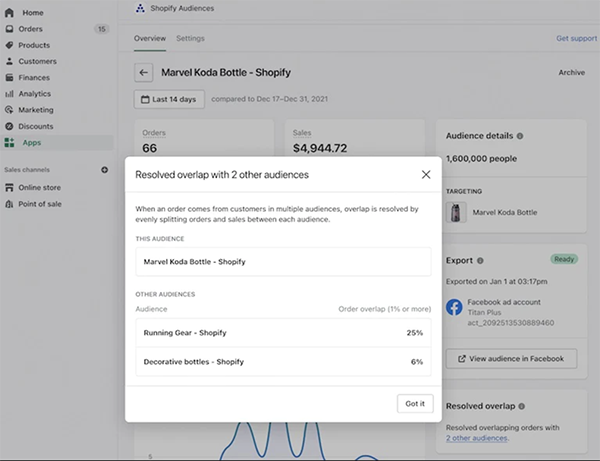
Task: Open Orders in the sidebar
Action: tap(31, 29)
